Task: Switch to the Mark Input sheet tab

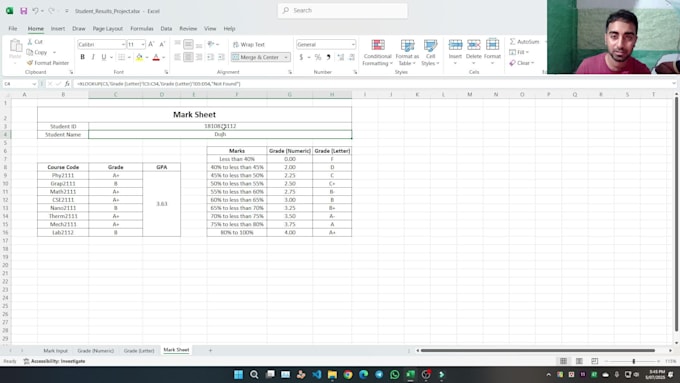Action: tap(56, 350)
